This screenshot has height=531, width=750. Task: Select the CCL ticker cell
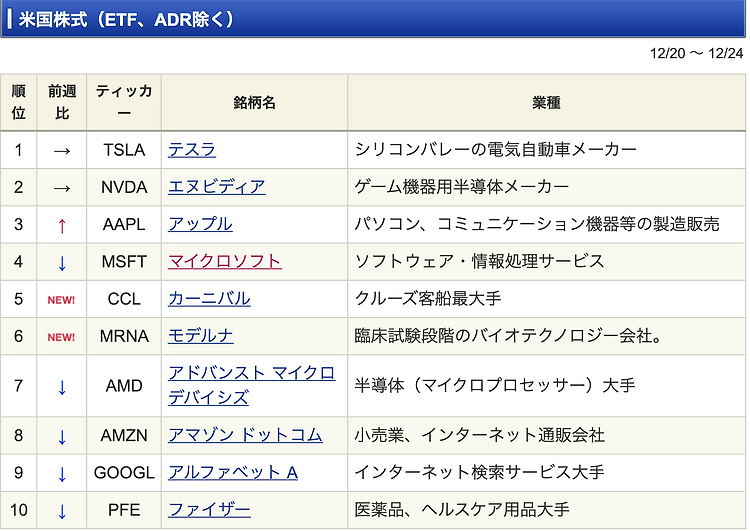(x=124, y=299)
